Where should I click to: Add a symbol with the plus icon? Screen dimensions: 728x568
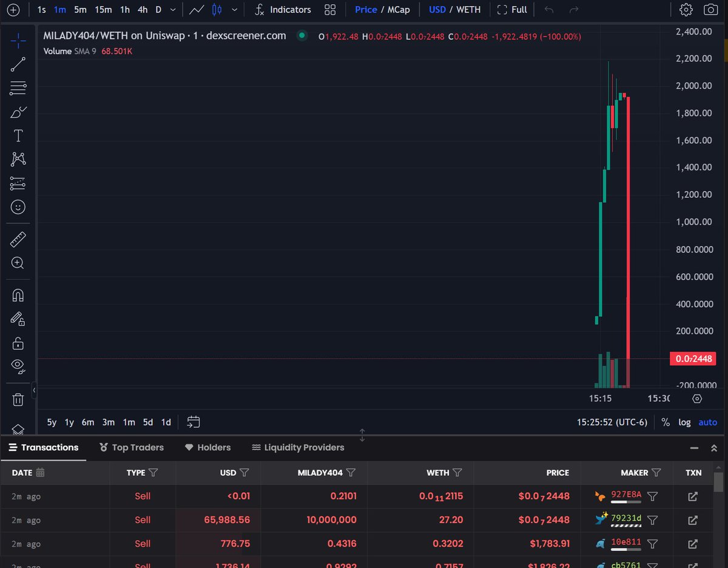point(13,10)
